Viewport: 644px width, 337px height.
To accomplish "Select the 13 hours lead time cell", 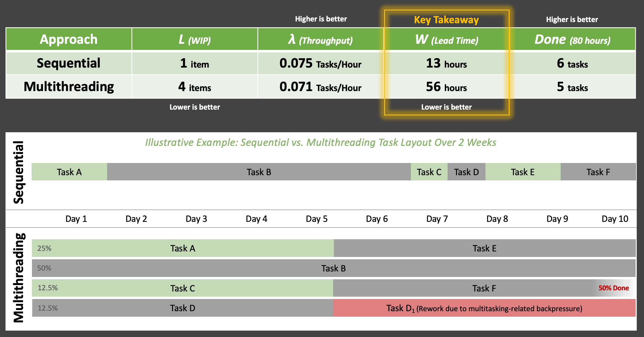I will pyautogui.click(x=447, y=63).
